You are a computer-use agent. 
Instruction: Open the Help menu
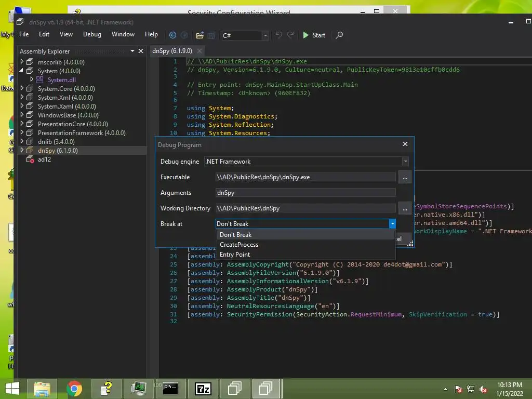[x=151, y=34]
